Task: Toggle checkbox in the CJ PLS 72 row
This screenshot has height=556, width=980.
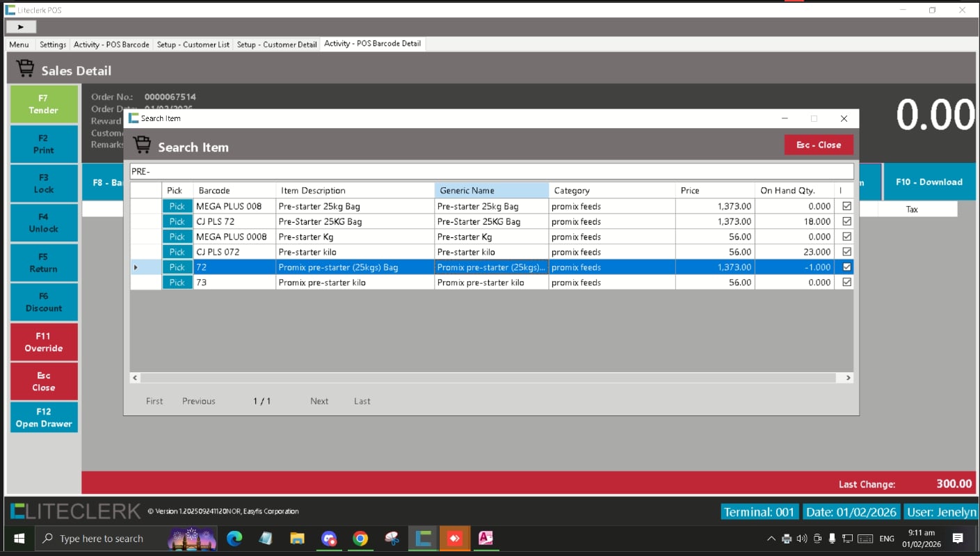Action: tap(846, 221)
